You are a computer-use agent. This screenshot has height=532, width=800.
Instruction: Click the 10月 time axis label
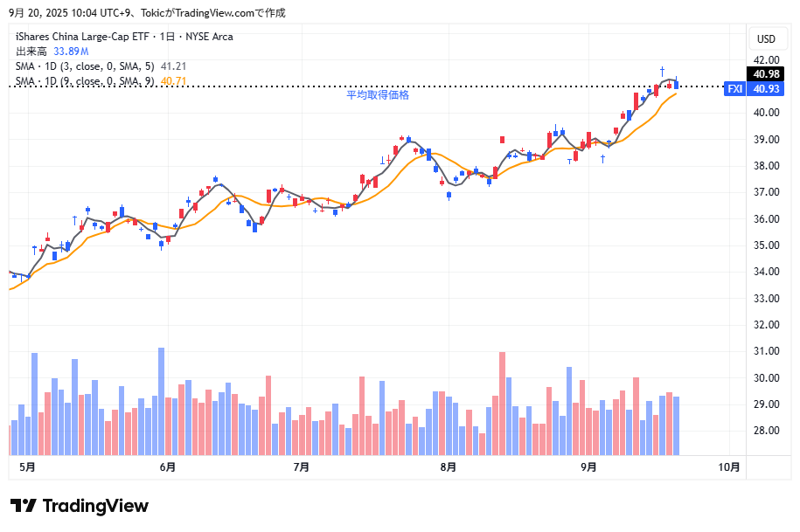click(x=729, y=466)
